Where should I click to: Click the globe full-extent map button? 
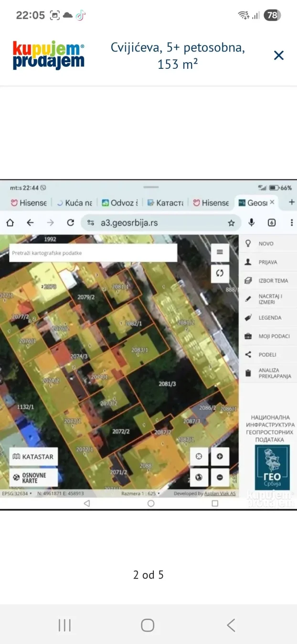tap(199, 477)
